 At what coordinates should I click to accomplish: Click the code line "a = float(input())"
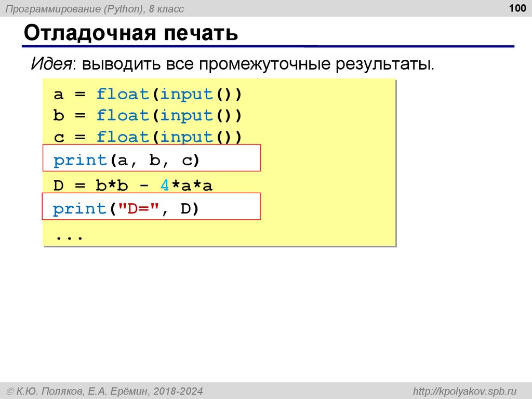coord(148,95)
